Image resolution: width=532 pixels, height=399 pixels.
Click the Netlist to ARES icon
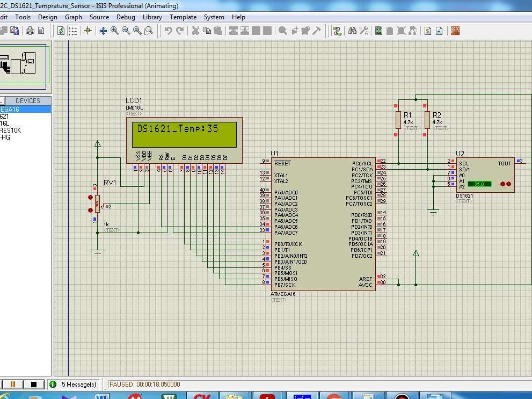455,31
